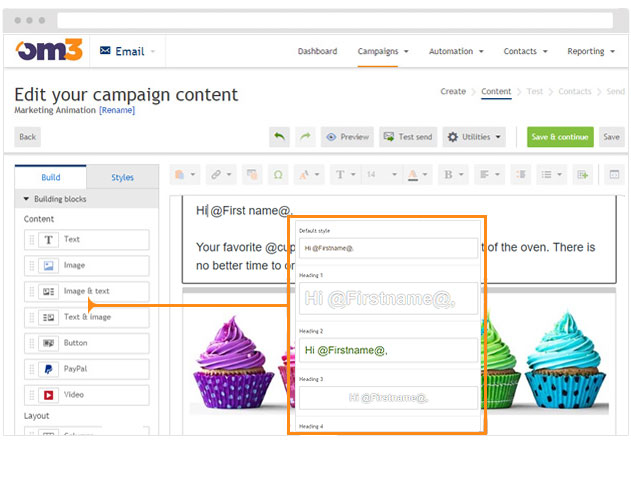This screenshot has height=495, width=631.
Task: Switch to the Styles tab
Action: [x=122, y=178]
